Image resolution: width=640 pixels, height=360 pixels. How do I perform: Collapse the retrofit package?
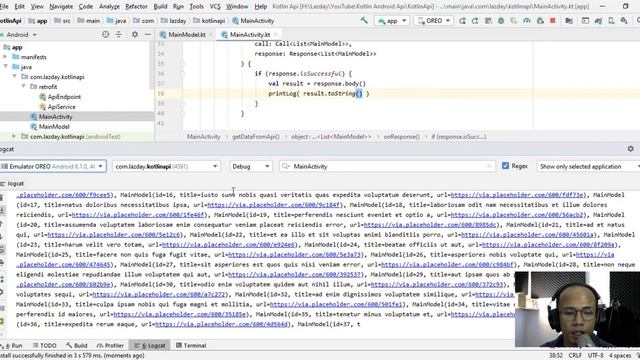point(23,87)
